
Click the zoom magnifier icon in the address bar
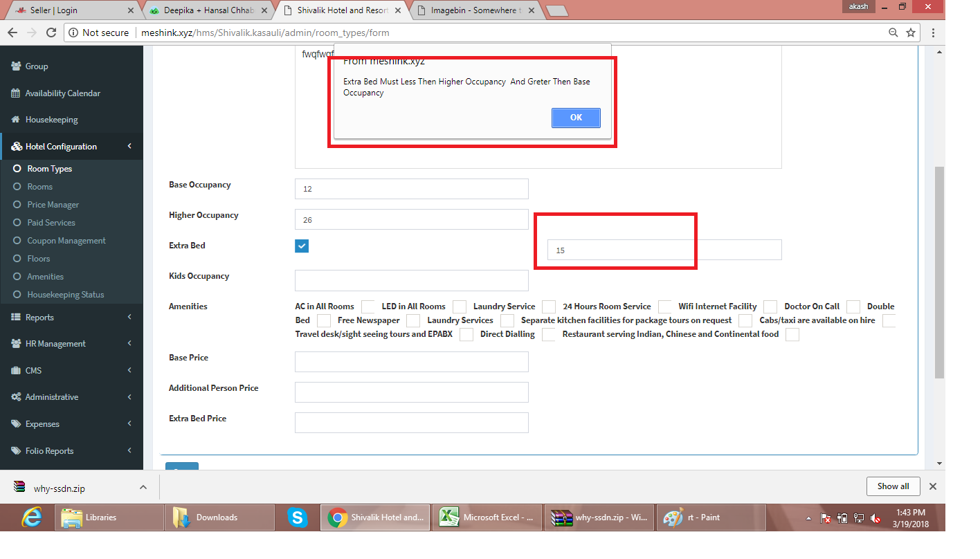click(x=893, y=33)
